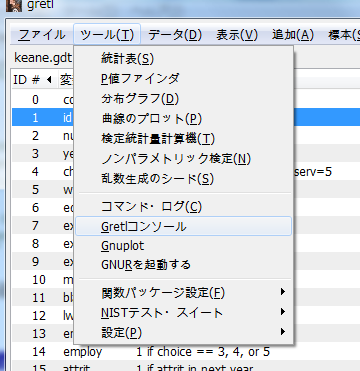Viewport: 360px width, 371px height.
Task: Open the 追加(A) menu
Action: point(293,35)
